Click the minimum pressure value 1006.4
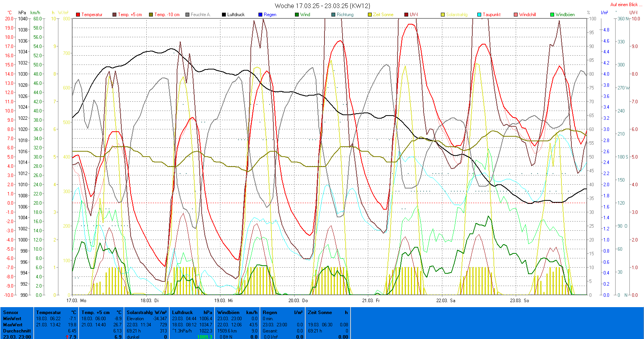This screenshot has height=339, width=644. coord(205,319)
